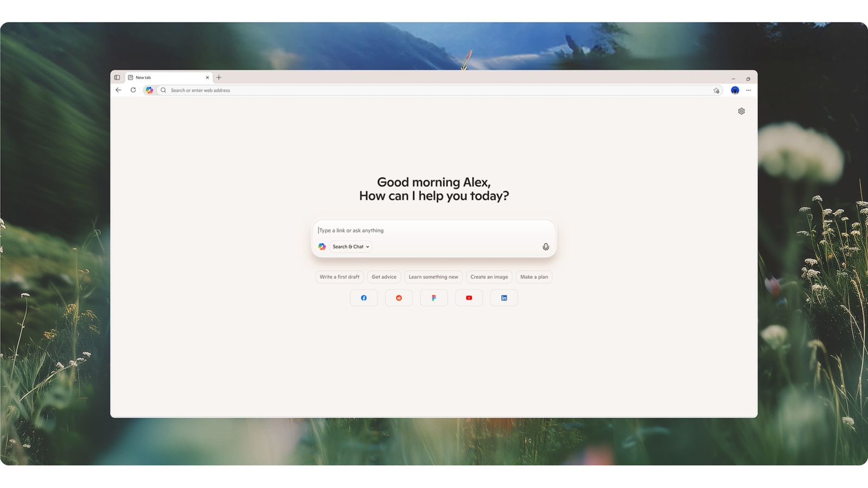The image size is (868, 488).
Task: Open a new browser tab
Action: click(x=219, y=77)
